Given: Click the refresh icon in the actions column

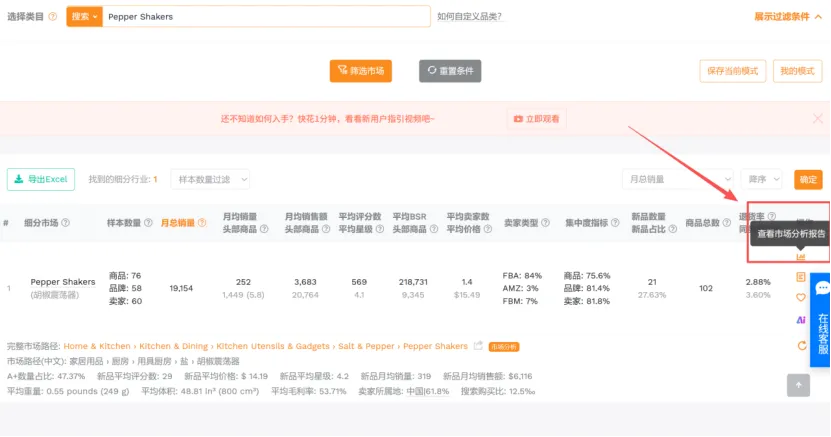Looking at the screenshot, I should point(800,345).
